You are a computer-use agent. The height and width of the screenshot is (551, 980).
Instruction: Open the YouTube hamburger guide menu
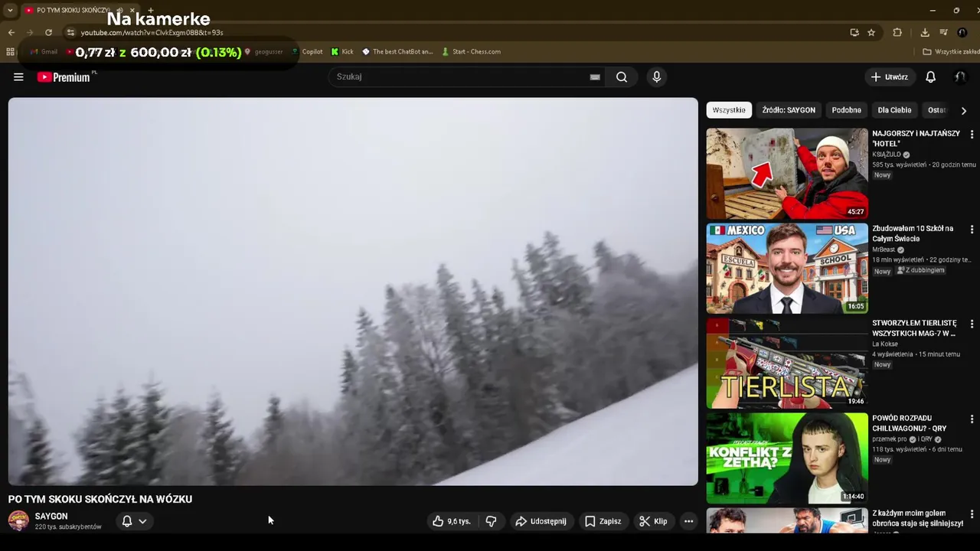tap(18, 77)
